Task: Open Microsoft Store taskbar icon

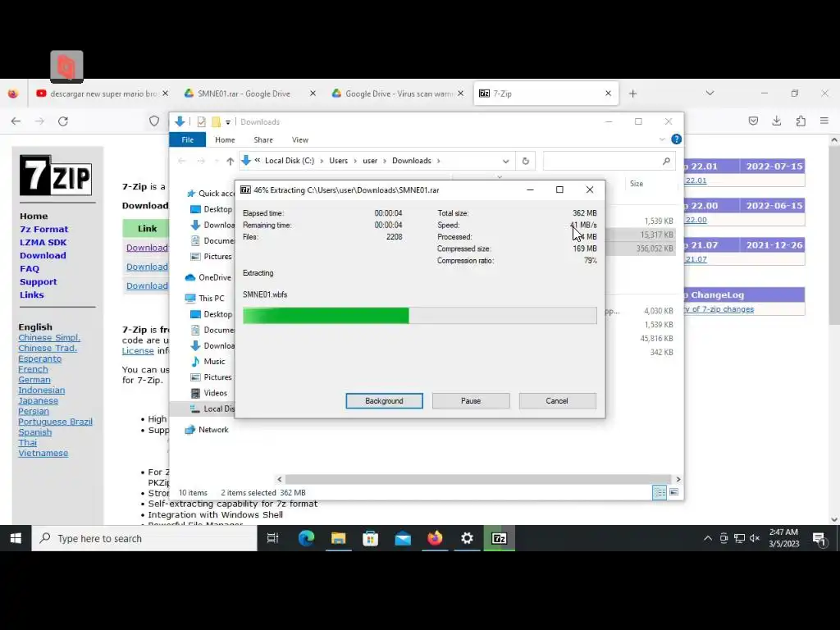Action: 371,538
